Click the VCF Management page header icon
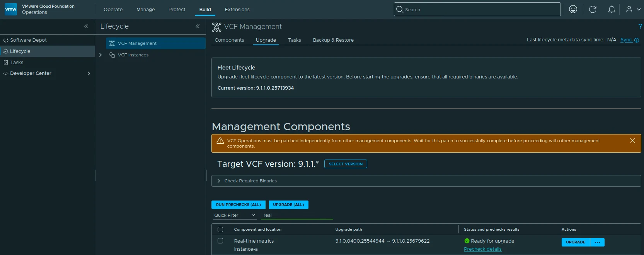The width and height of the screenshot is (644, 255). pyautogui.click(x=216, y=27)
